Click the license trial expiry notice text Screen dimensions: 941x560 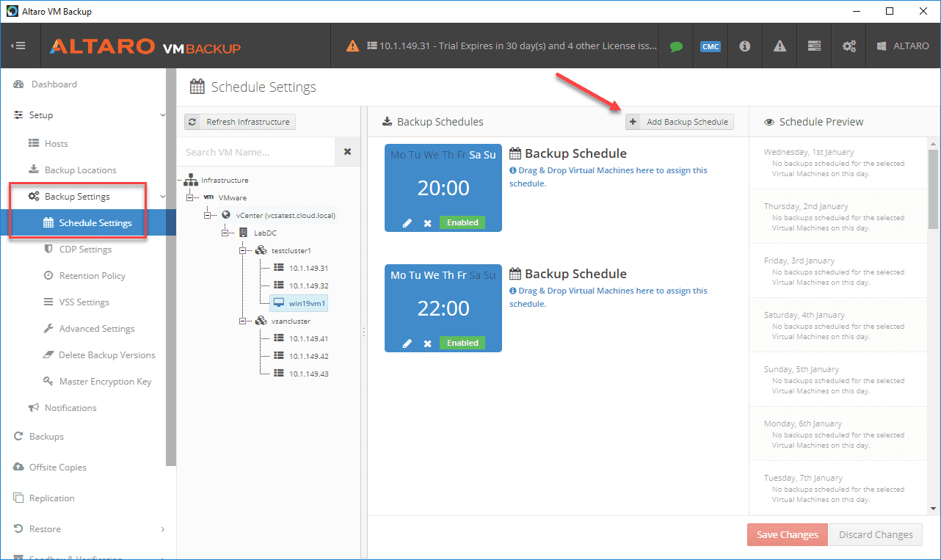(518, 46)
